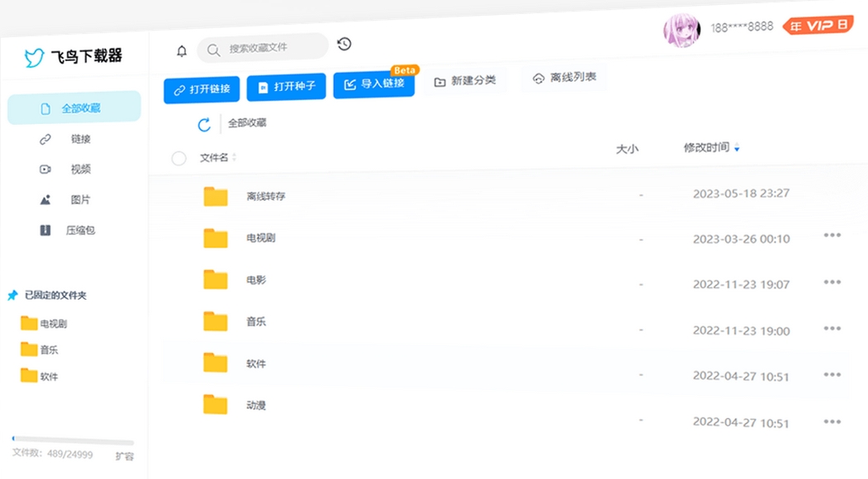Click the 扩容 link to expand storage

tap(124, 455)
